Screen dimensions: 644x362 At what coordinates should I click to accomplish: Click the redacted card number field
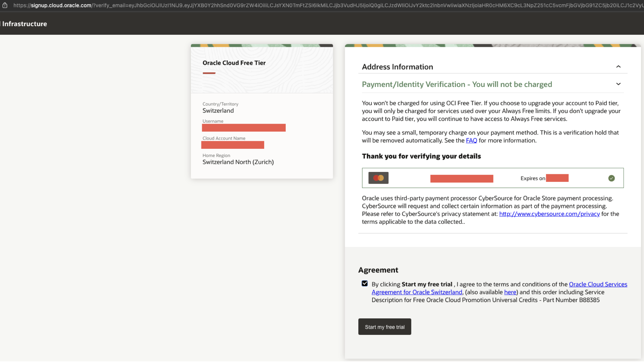click(462, 179)
